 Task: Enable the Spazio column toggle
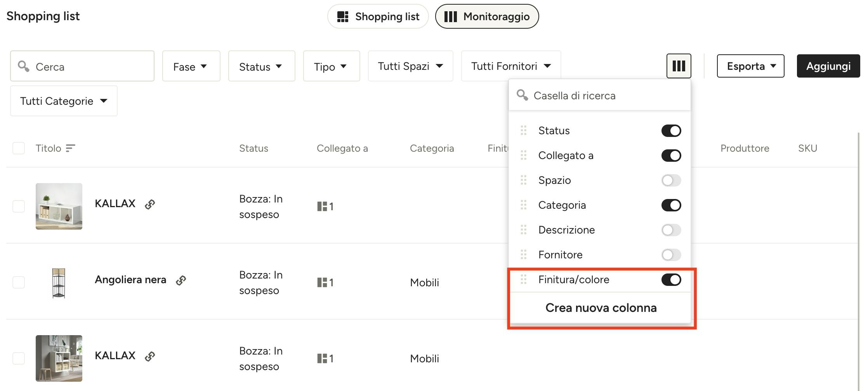(671, 180)
